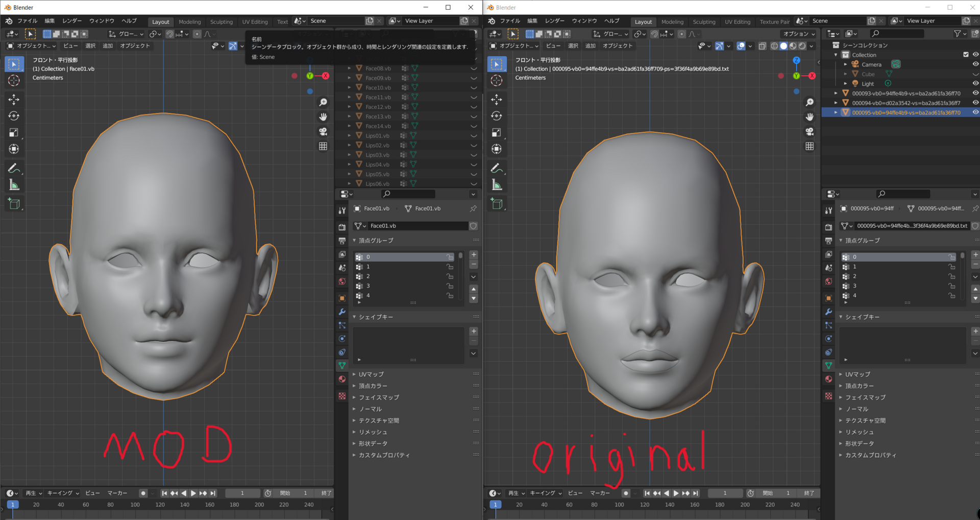Screen dimensions: 980x520
Task: Open the オブジェクト mode dropdown in left viewport
Action: pos(31,46)
